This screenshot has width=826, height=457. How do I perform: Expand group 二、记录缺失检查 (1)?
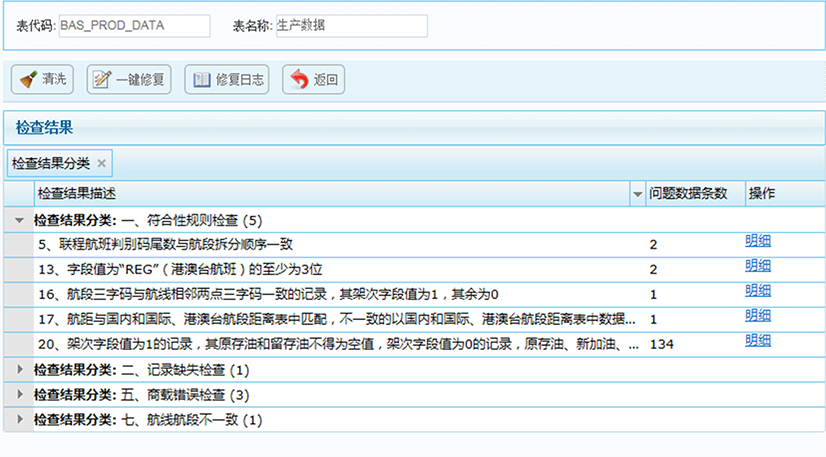19,370
